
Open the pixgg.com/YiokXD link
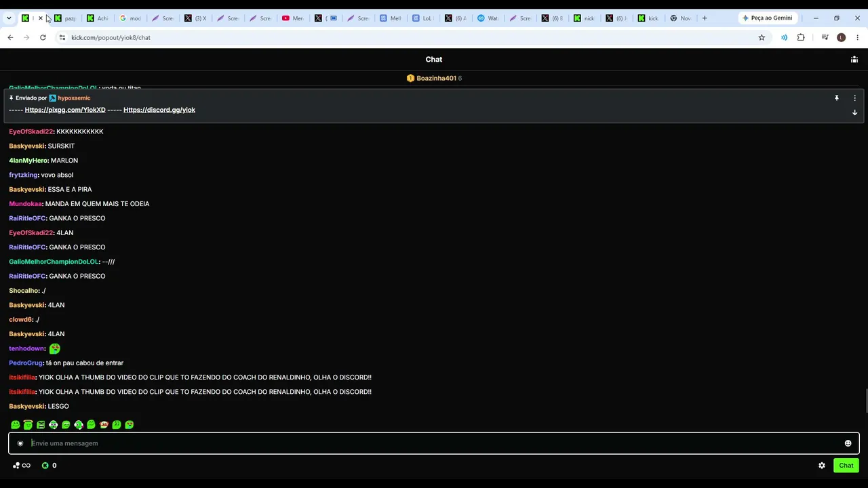click(65, 110)
